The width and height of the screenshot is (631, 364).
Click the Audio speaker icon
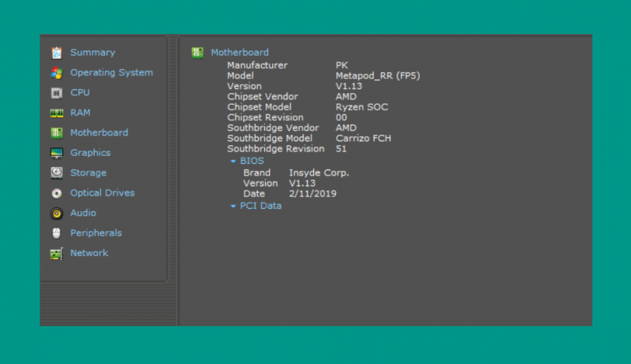[x=57, y=214]
